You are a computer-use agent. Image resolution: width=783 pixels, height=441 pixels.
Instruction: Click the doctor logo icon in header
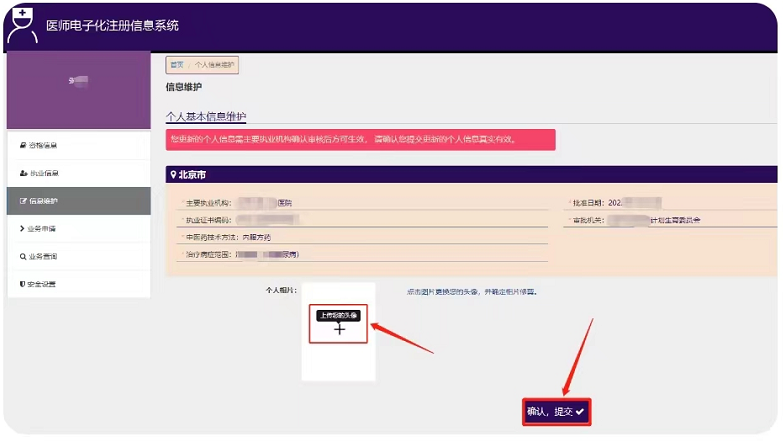point(22,25)
